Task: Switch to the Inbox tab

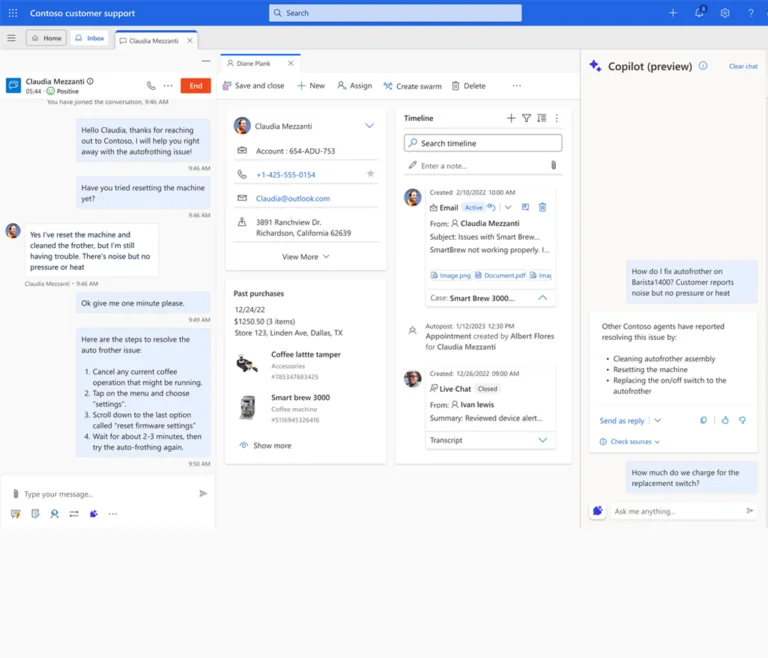Action: pos(90,38)
